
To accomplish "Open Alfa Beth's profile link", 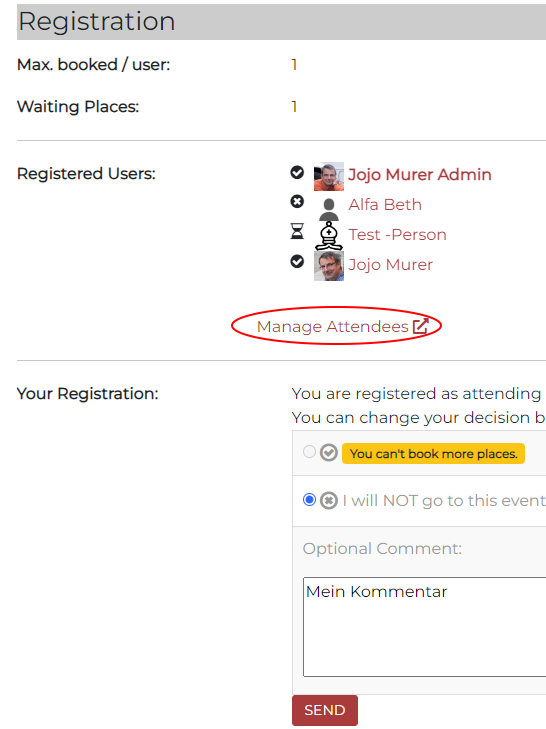I will 385,205.
